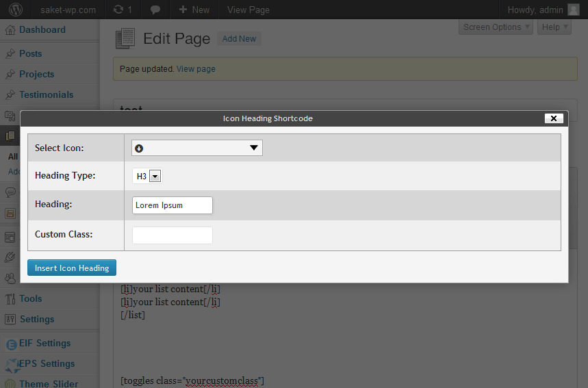Click the admin avatar icon
The width and height of the screenshot is (588, 388).
574,10
